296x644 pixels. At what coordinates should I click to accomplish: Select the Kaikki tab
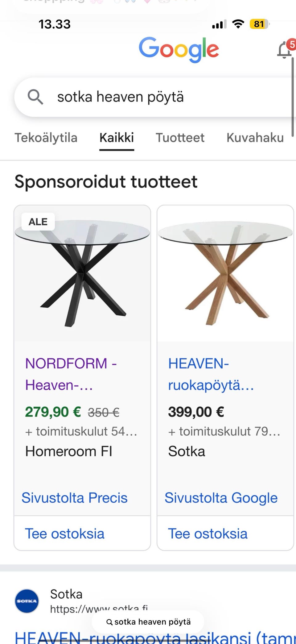tap(117, 138)
